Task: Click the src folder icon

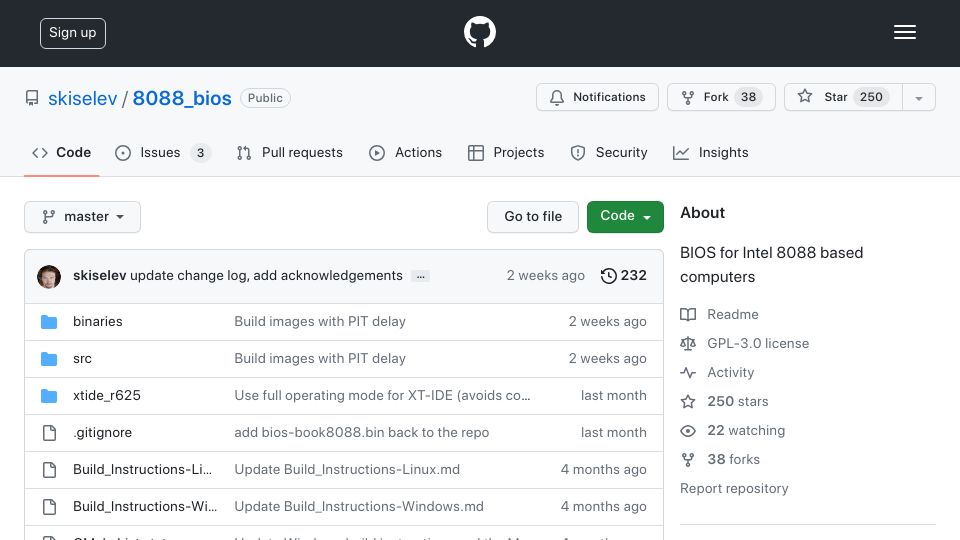Action: (49, 359)
